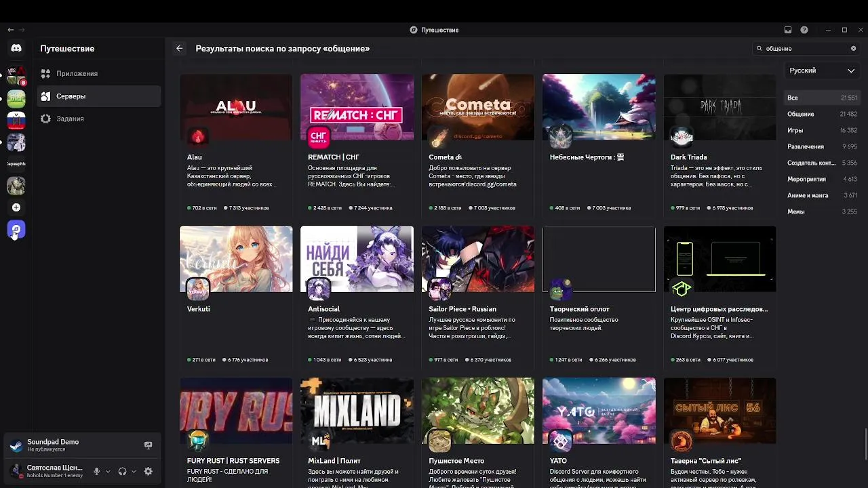Open user settings gear icon

coord(149,471)
